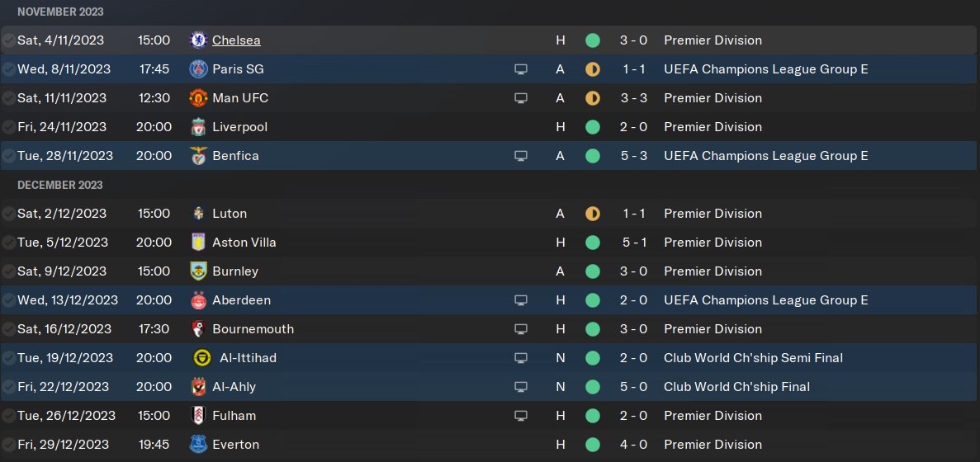Toggle the check mark on the Luton fixture
The image size is (980, 462).
(x=8, y=214)
